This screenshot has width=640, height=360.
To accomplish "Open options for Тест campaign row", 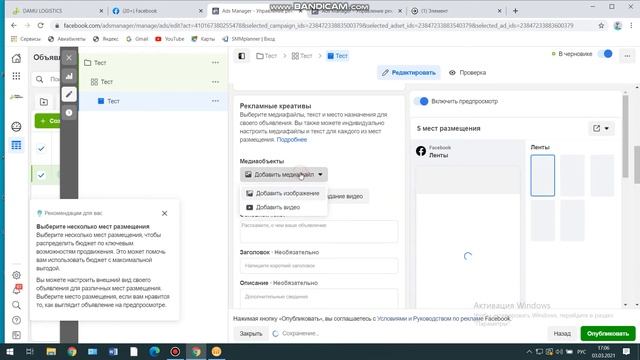I will 216,62.
